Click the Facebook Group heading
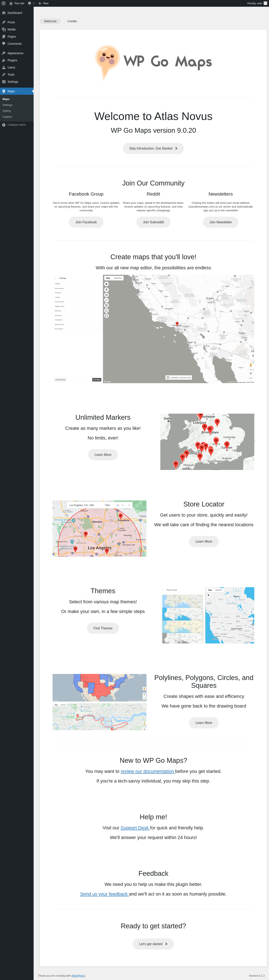This screenshot has height=980, width=269. click(86, 194)
